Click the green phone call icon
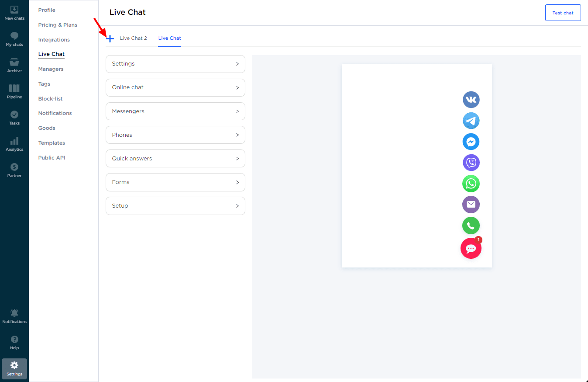588x382 pixels. point(471,226)
